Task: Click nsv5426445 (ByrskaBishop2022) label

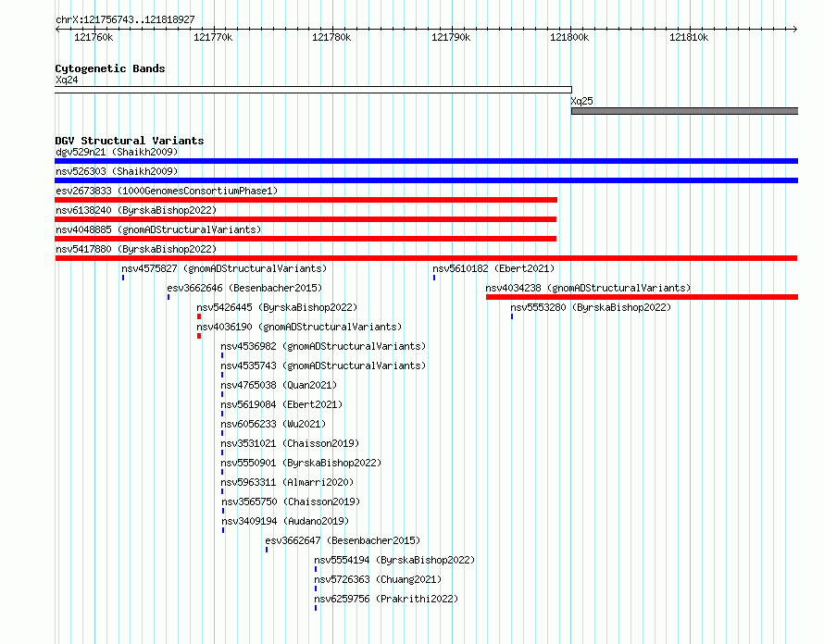Action: [x=277, y=307]
